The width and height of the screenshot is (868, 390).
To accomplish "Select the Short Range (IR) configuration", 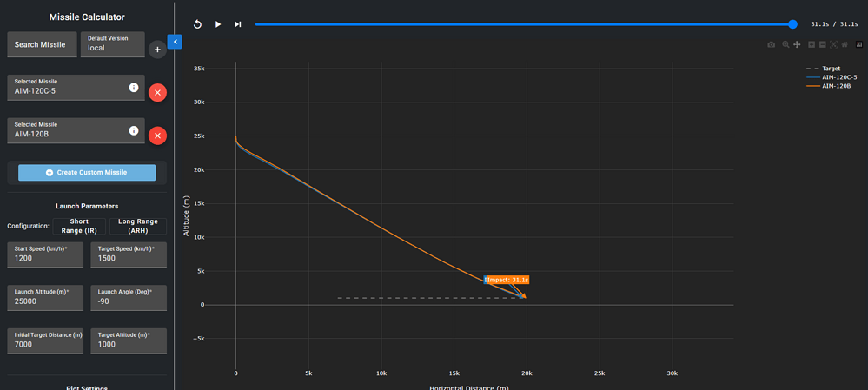I will click(79, 226).
